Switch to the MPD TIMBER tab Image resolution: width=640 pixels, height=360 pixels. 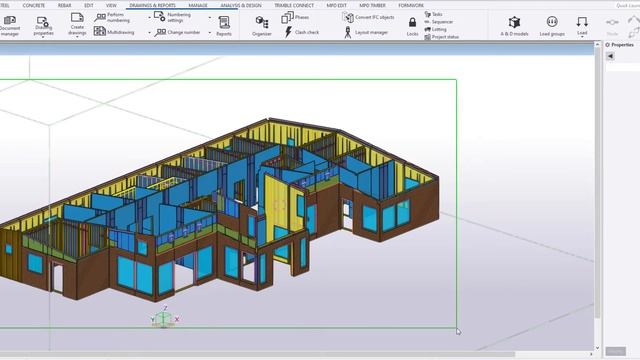[x=372, y=5]
